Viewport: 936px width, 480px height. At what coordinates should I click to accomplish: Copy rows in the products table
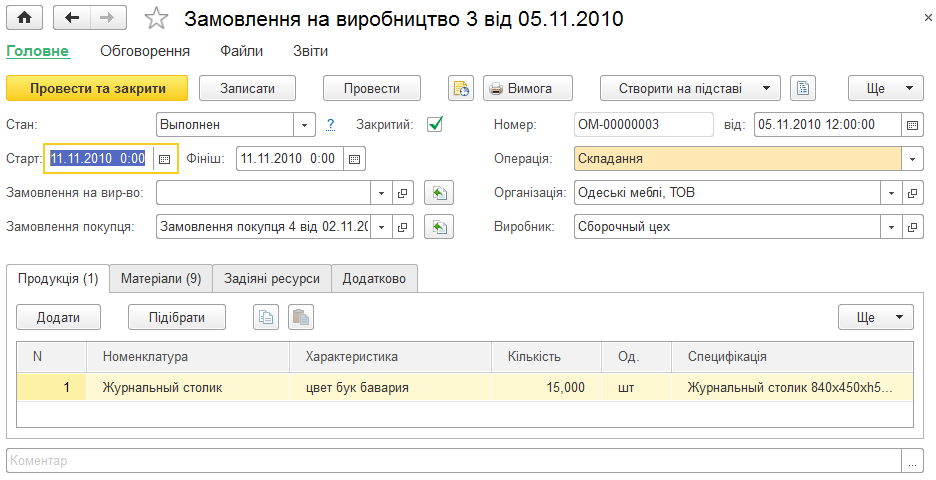(266, 317)
